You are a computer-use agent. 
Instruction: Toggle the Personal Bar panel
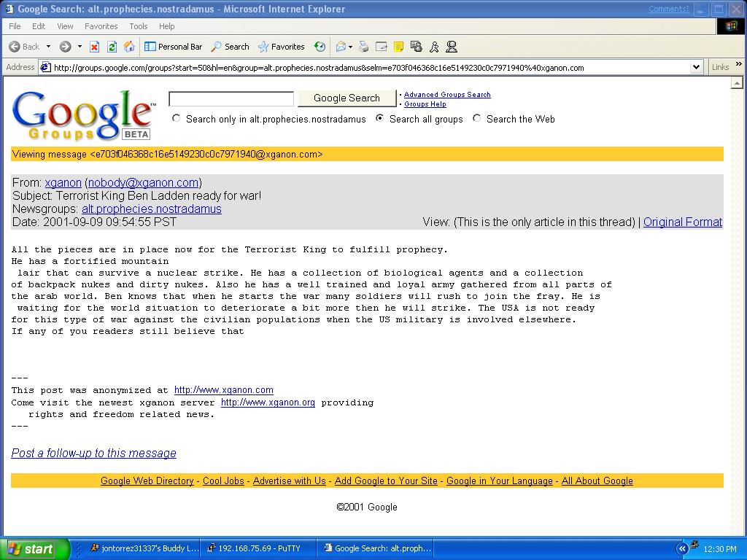click(x=174, y=47)
